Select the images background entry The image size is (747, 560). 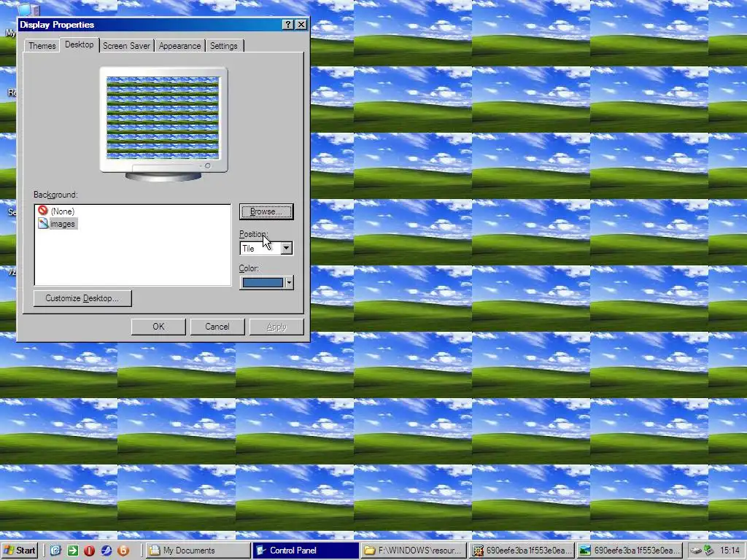click(57, 224)
